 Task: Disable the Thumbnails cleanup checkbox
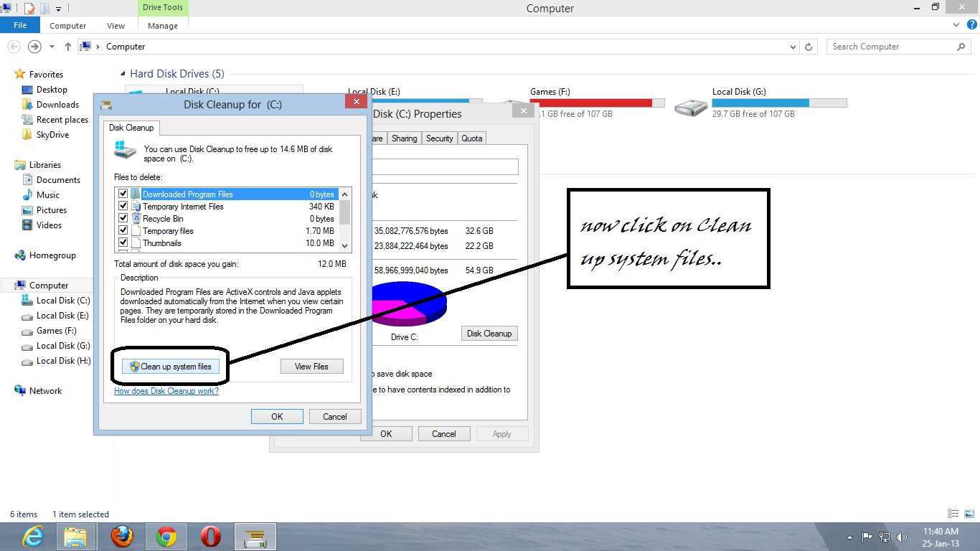(123, 242)
